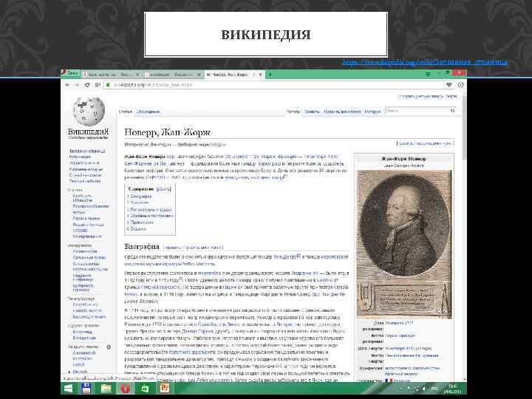
Task: Open Opera tab menu lines icon
Action: 428,74
